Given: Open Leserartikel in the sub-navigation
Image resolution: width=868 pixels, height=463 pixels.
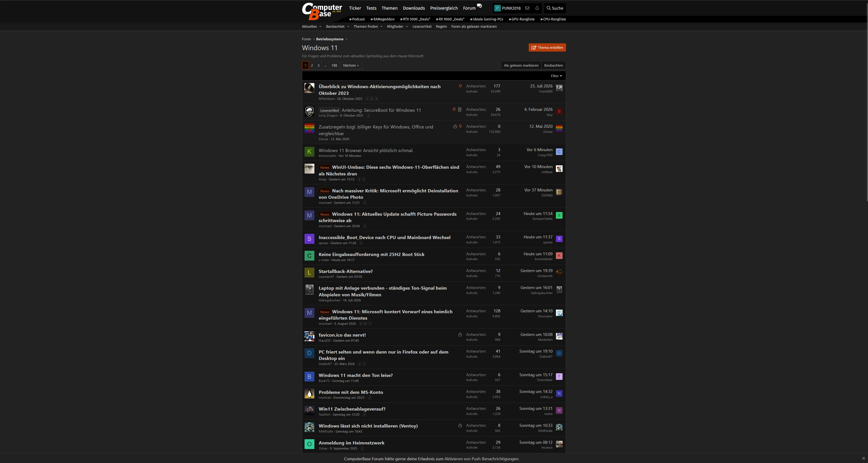Looking at the screenshot, I should [x=422, y=27].
